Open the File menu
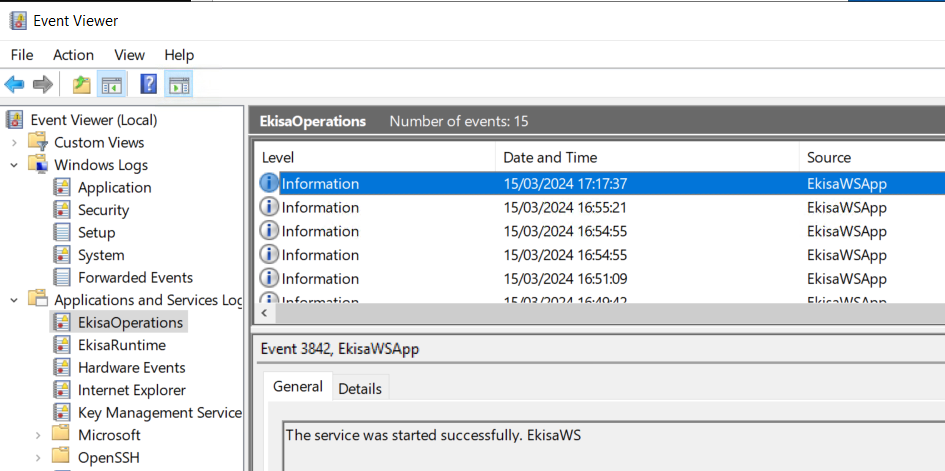945x471 pixels. point(22,55)
